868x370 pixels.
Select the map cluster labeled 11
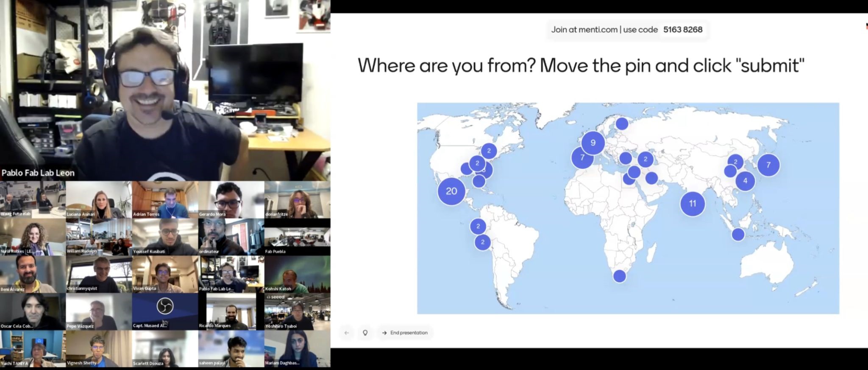tap(692, 204)
